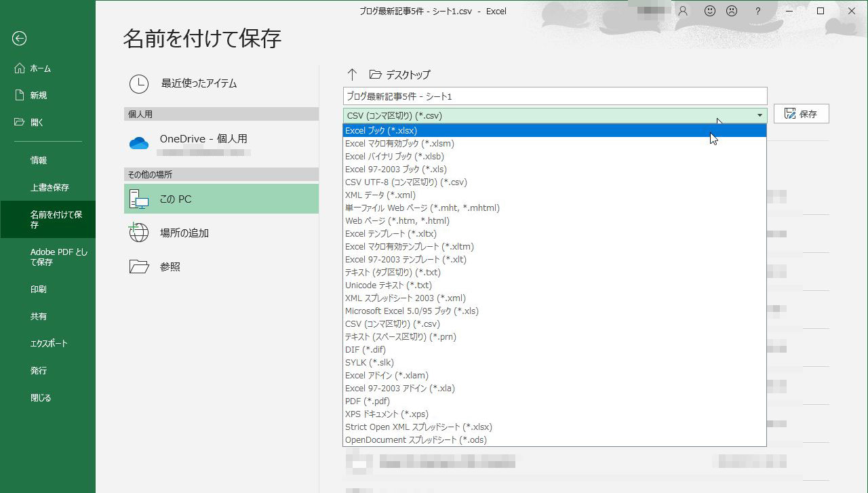
Task: Click the up arrow to parent folder
Action: pyautogui.click(x=351, y=75)
